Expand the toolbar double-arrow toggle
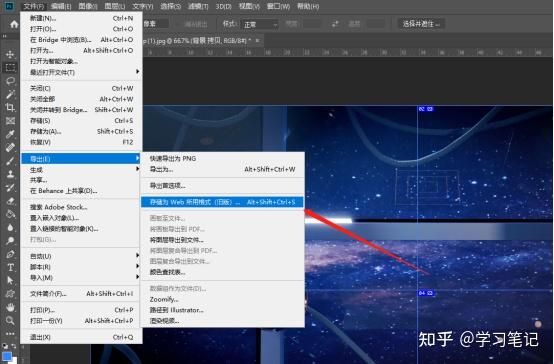The image size is (554, 364). [5, 36]
